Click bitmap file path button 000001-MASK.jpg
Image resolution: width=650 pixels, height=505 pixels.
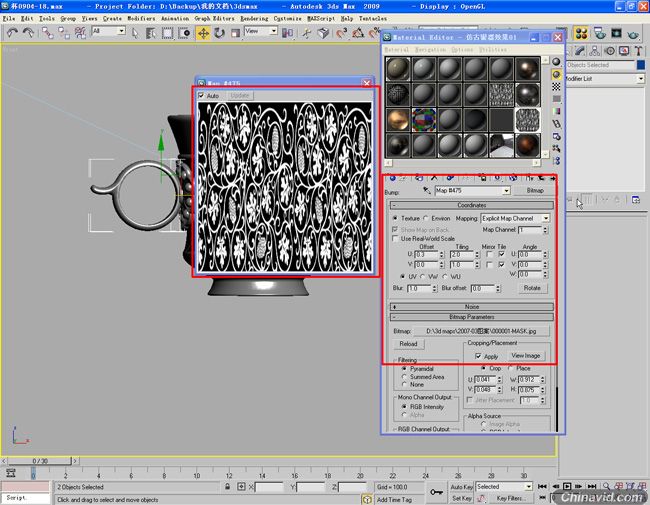481,331
